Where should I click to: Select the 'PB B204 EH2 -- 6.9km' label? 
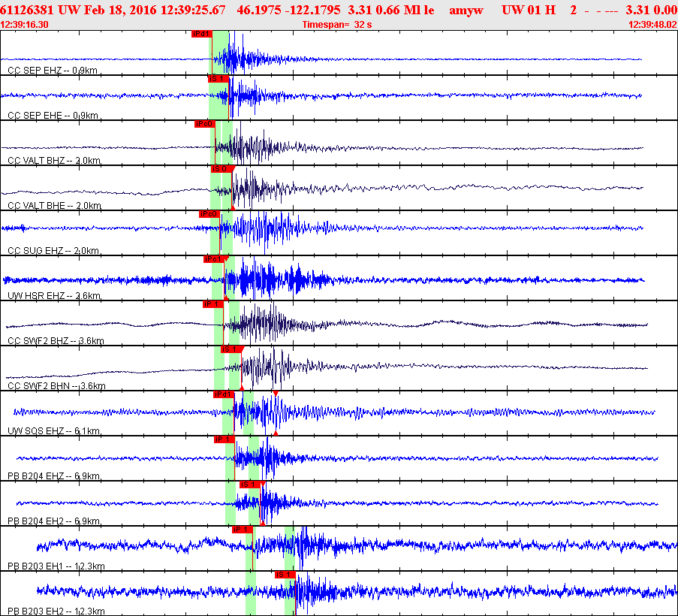pyautogui.click(x=53, y=521)
